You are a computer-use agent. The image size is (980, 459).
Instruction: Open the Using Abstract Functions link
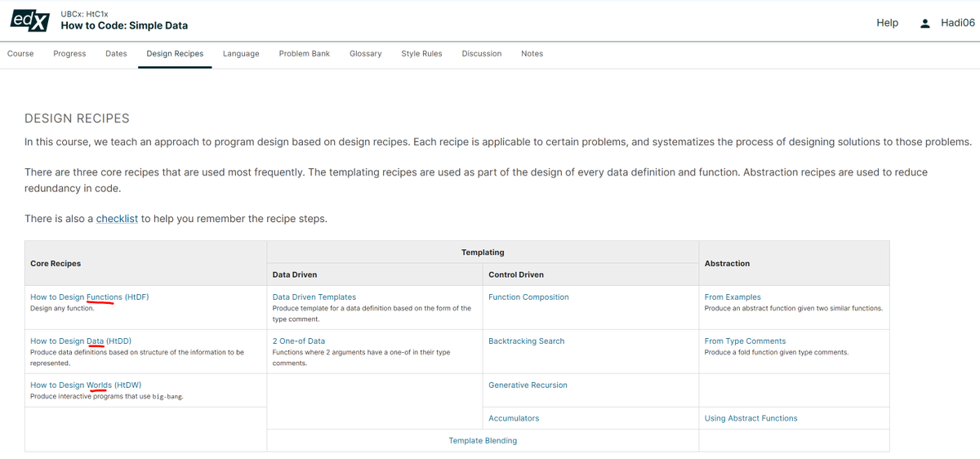[x=751, y=418]
